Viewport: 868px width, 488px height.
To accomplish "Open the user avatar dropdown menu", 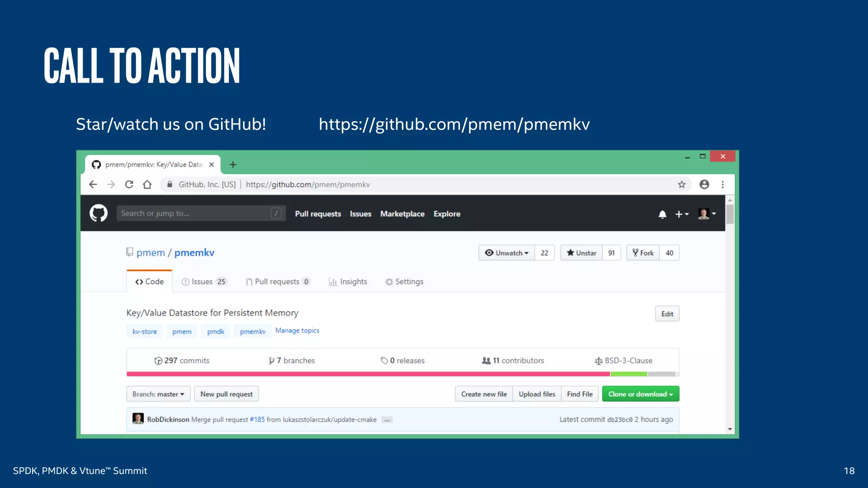I will [x=707, y=213].
